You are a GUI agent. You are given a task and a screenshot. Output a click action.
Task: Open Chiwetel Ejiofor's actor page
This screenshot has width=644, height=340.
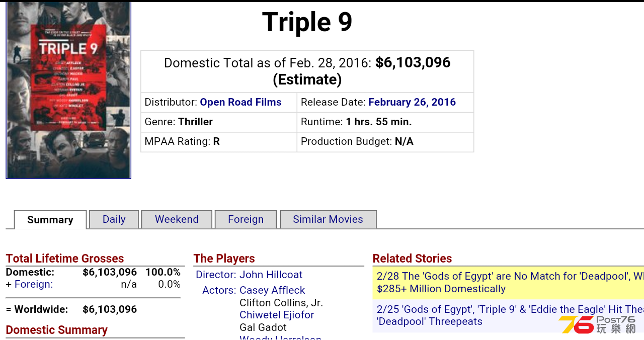pos(277,315)
